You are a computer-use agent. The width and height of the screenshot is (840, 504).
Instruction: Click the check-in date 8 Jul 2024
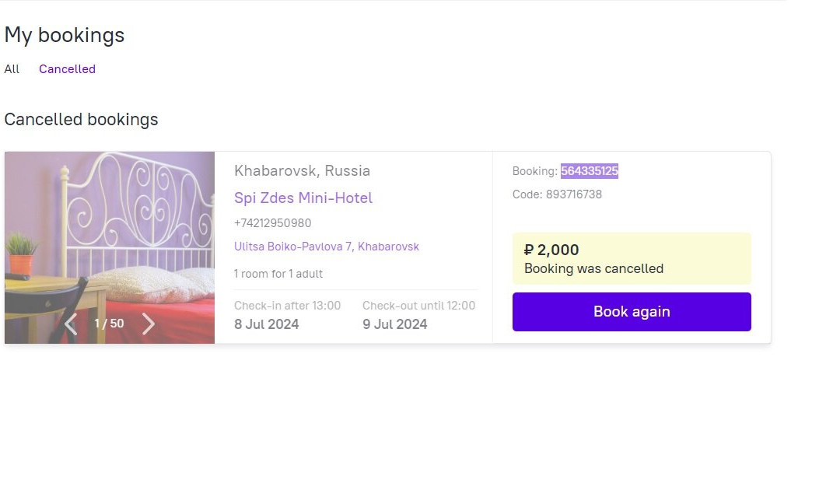pyautogui.click(x=267, y=324)
